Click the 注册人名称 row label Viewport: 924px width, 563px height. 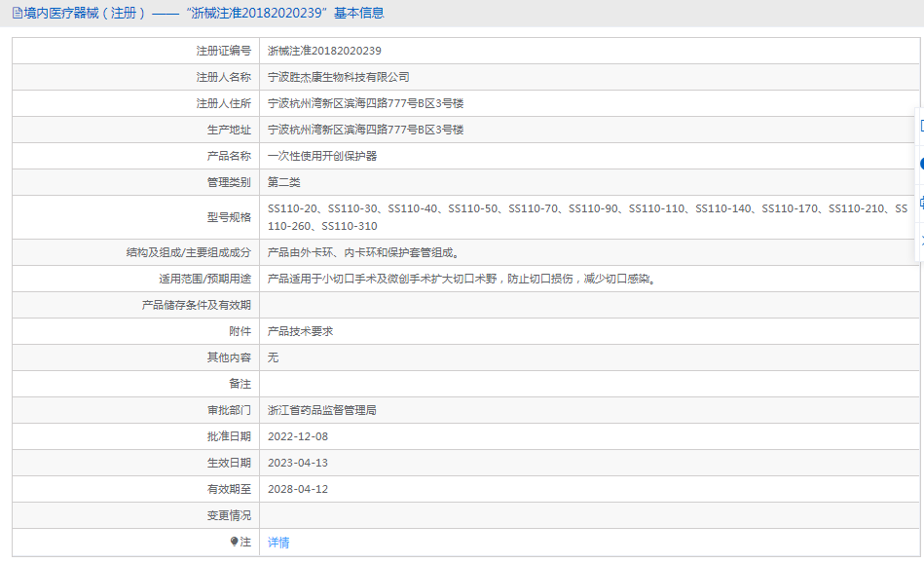223,77
